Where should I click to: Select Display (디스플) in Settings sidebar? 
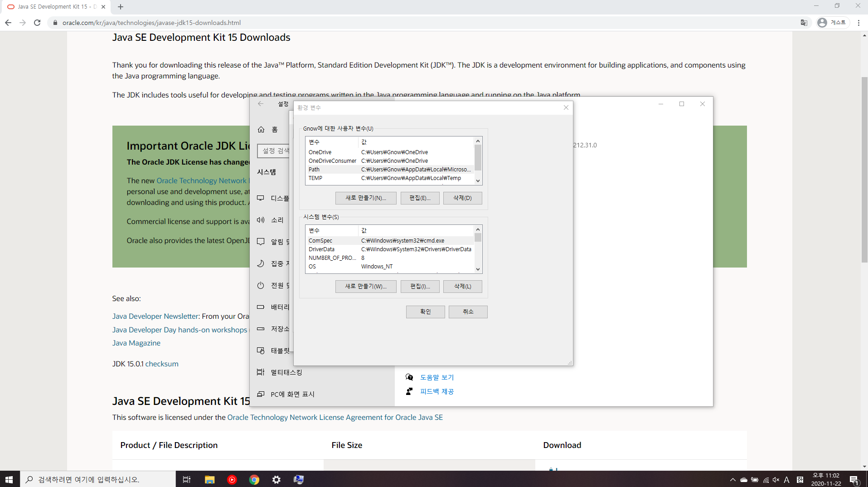[273, 198]
